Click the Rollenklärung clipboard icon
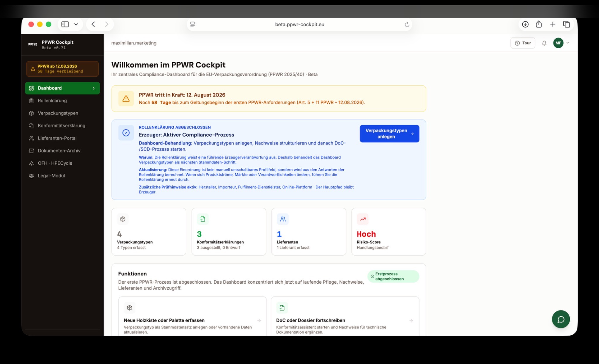Image resolution: width=599 pixels, height=364 pixels. pos(31,101)
